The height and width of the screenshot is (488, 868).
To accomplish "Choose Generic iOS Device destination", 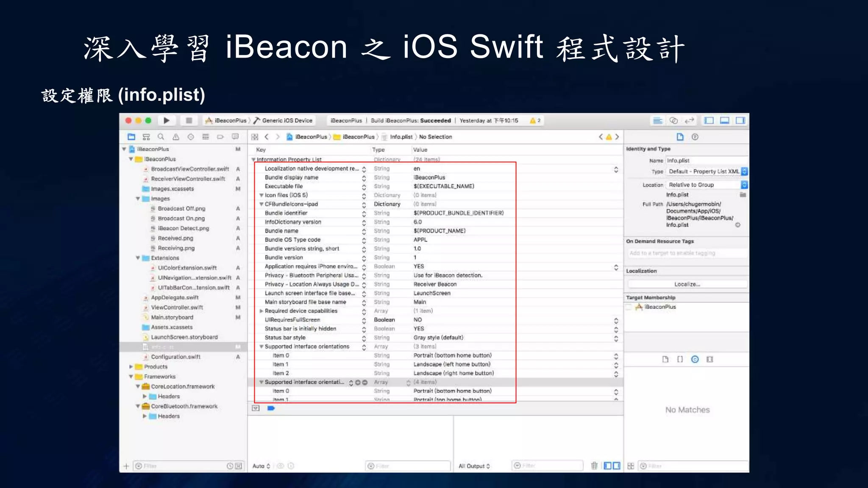I will tap(283, 121).
